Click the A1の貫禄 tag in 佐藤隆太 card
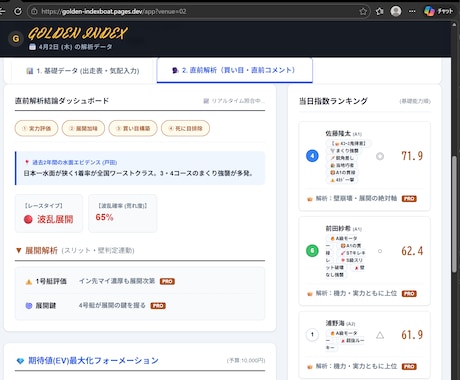Image resolution: width=460 pixels, height=380 pixels. pyautogui.click(x=343, y=172)
